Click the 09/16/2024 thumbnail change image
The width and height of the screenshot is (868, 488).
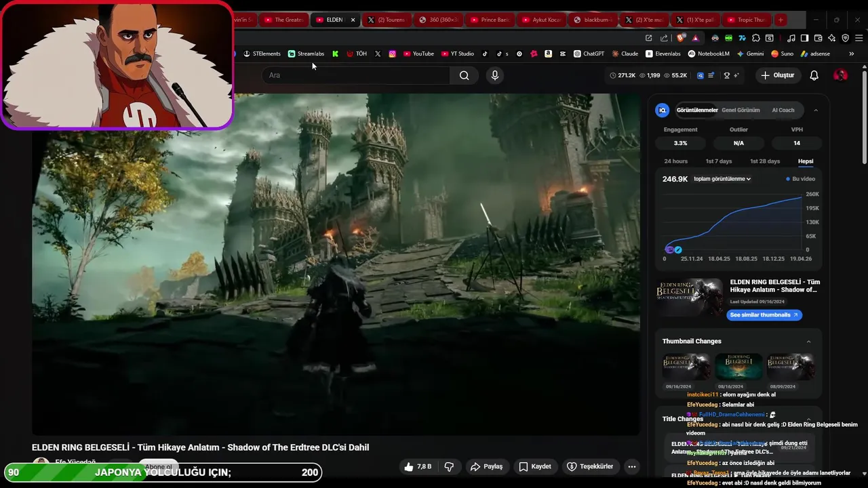click(x=686, y=367)
